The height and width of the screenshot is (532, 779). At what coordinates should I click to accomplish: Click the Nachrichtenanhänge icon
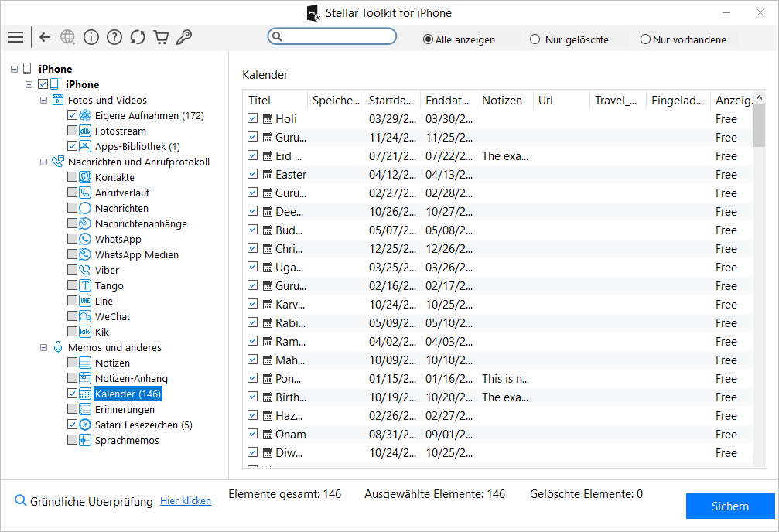pos(85,223)
